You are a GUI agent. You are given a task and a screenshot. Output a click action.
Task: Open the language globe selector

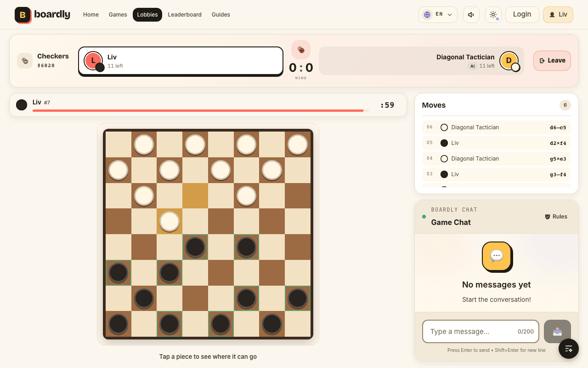pos(438,15)
